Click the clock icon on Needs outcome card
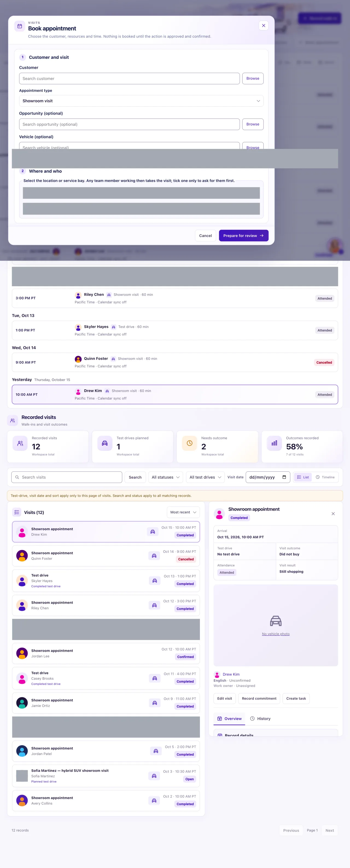The width and height of the screenshot is (350, 868). 189,443
